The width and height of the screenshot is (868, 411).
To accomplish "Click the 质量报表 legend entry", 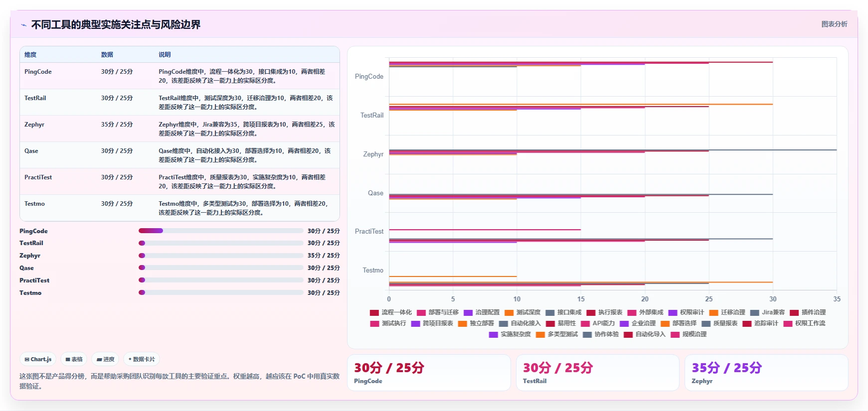I will (719, 323).
